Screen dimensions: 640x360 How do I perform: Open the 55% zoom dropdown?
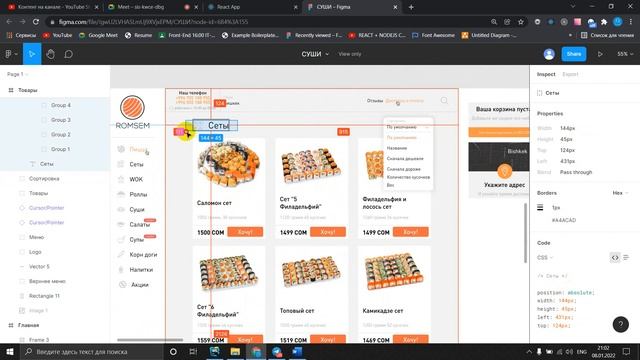(x=625, y=54)
